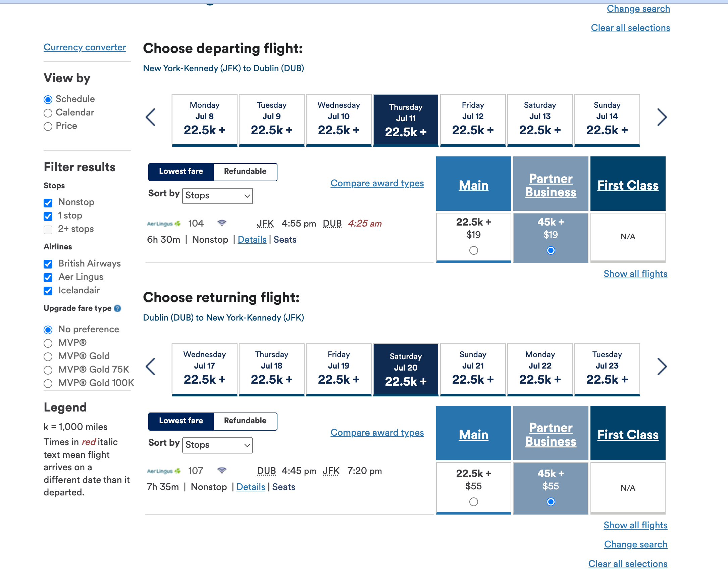Click the wifi icon on return flight 107
Screen dimensions: 728x580
click(x=222, y=471)
